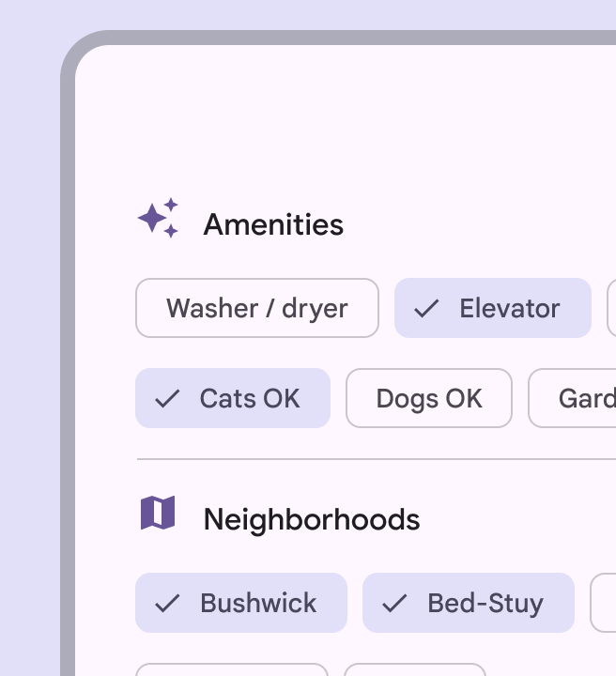Click the Amenities section heading
The height and width of the screenshot is (676, 616).
coord(273,225)
